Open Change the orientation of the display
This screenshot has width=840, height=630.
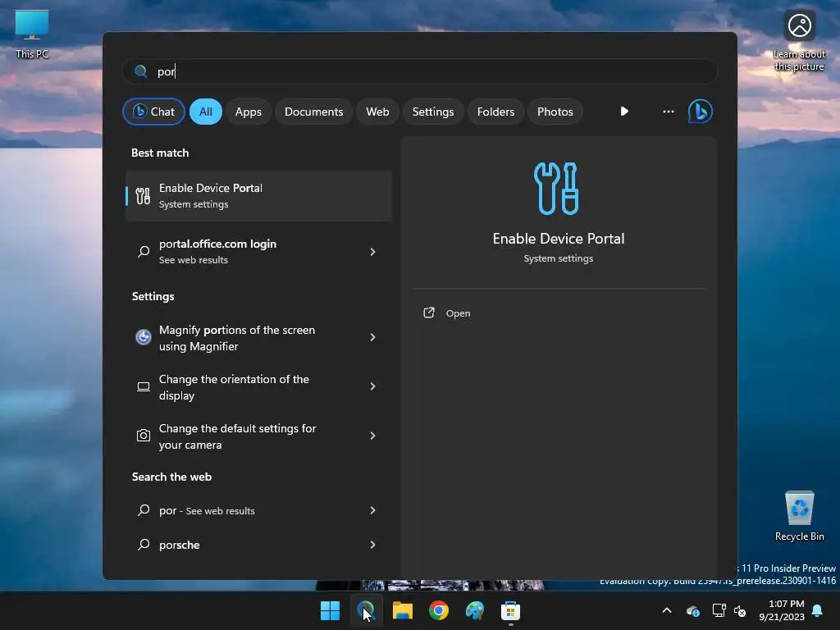pos(258,387)
